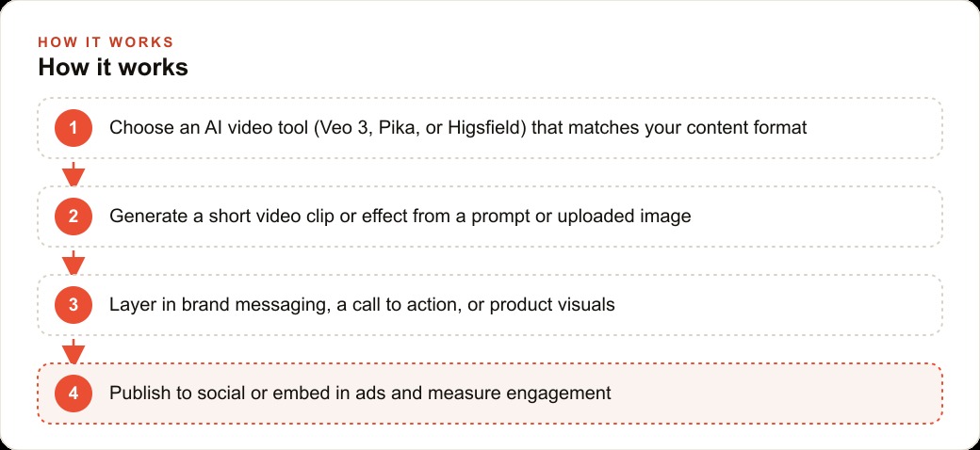
Task: Select the step 4 number badge
Action: 73,394
